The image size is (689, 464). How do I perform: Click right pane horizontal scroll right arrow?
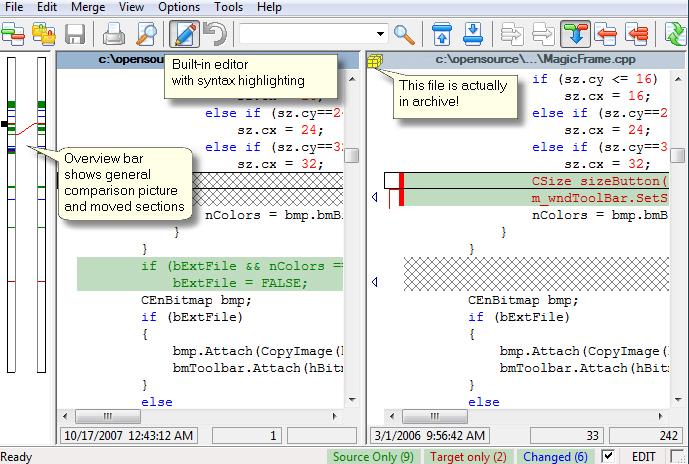[x=660, y=416]
